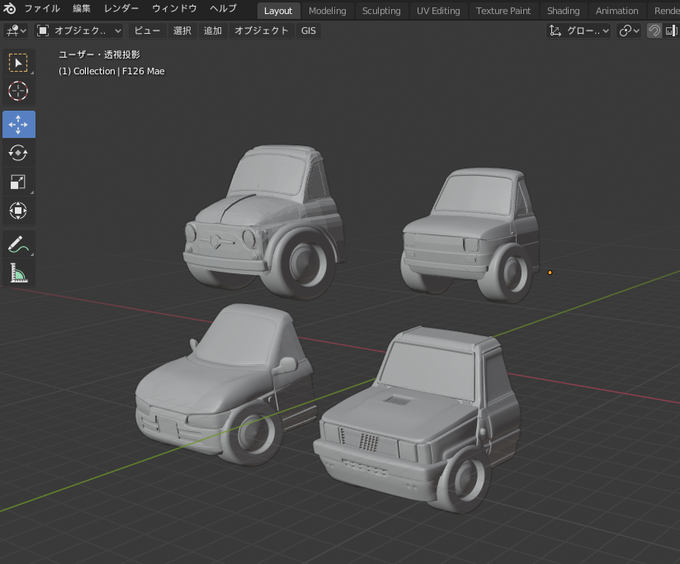The height and width of the screenshot is (564, 680).
Task: Select the Rotate tool
Action: (x=18, y=153)
